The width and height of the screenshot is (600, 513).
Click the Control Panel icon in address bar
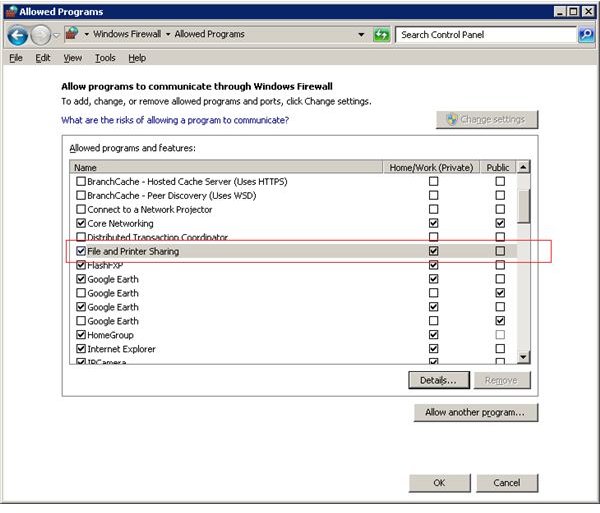coord(71,35)
